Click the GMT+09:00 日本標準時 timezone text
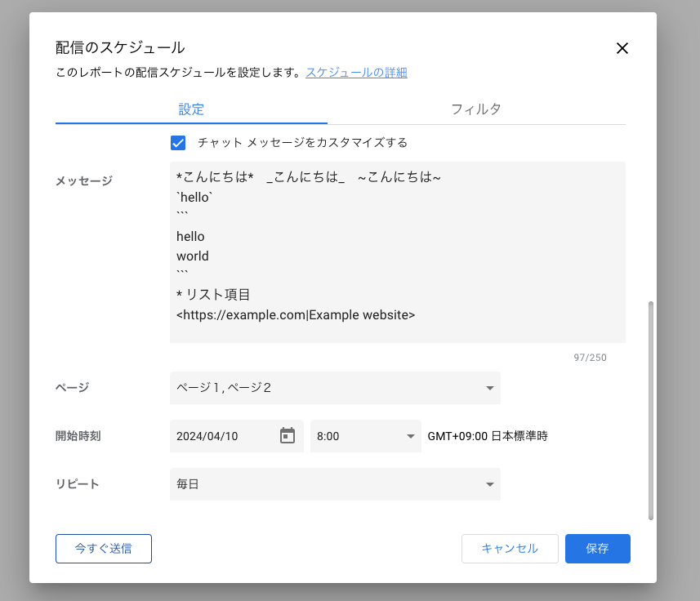 pyautogui.click(x=488, y=436)
